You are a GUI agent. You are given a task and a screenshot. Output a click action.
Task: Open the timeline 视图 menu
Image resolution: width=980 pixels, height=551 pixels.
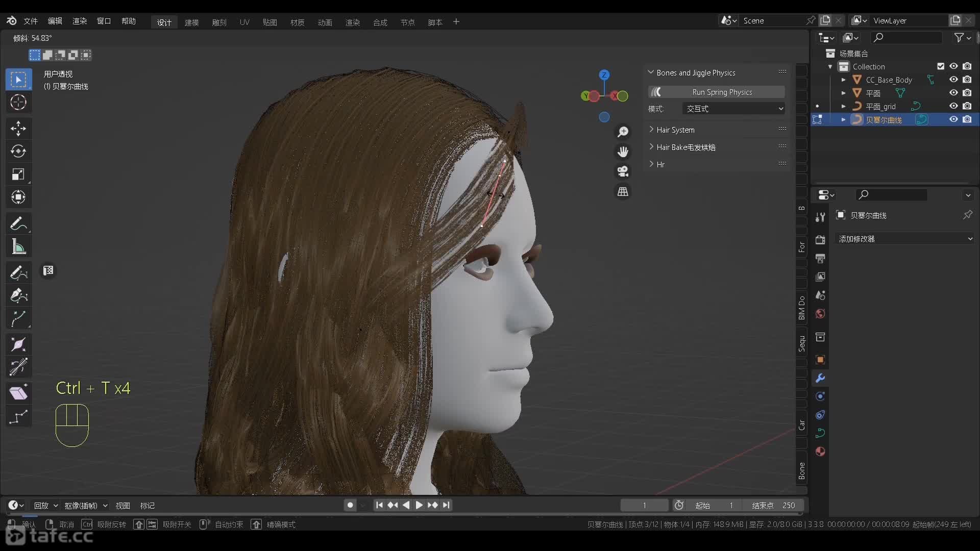tap(122, 506)
